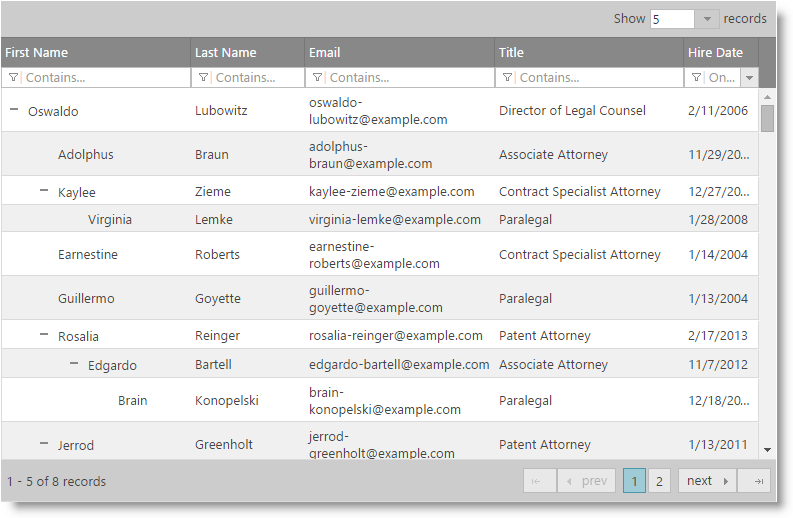Screen dimensions: 793x518
Task: Click the Hire Date filter funnel icon
Action: [696, 78]
